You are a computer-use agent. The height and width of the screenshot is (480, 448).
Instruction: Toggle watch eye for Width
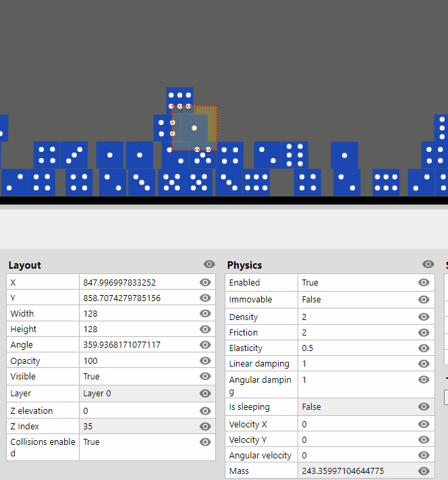pos(205,313)
